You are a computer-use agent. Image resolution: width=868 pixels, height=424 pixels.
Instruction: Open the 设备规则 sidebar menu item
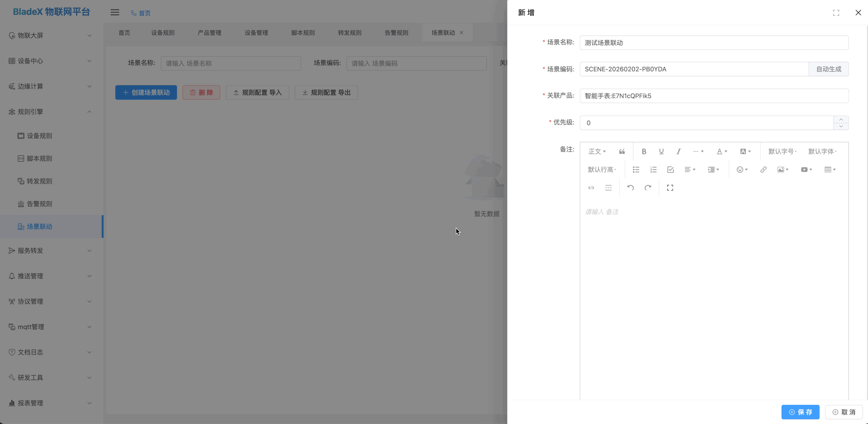39,136
